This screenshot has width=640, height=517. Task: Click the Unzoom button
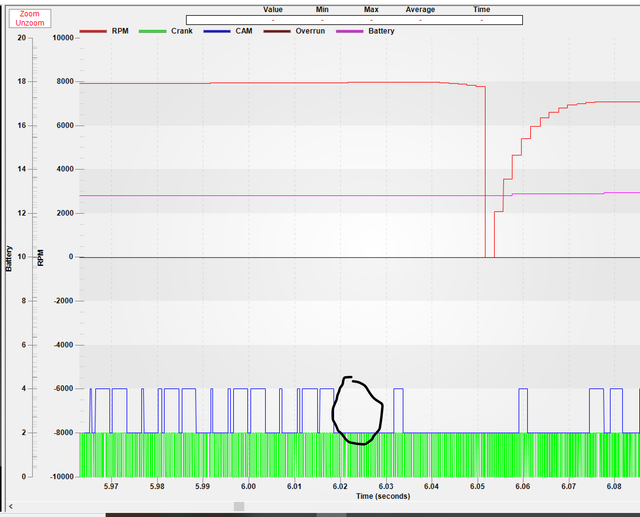click(30, 23)
